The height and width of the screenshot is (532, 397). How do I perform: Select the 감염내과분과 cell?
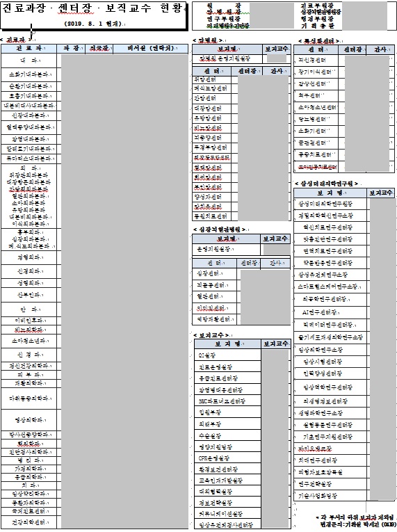[29, 140]
